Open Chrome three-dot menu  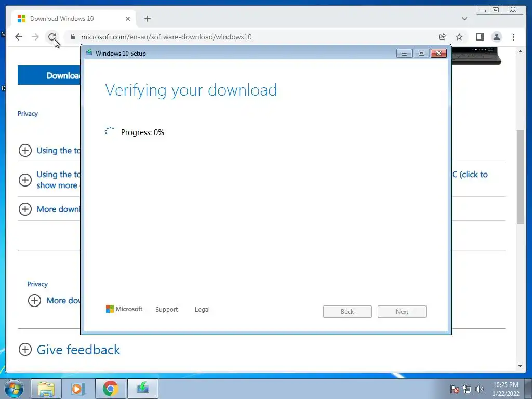[514, 37]
